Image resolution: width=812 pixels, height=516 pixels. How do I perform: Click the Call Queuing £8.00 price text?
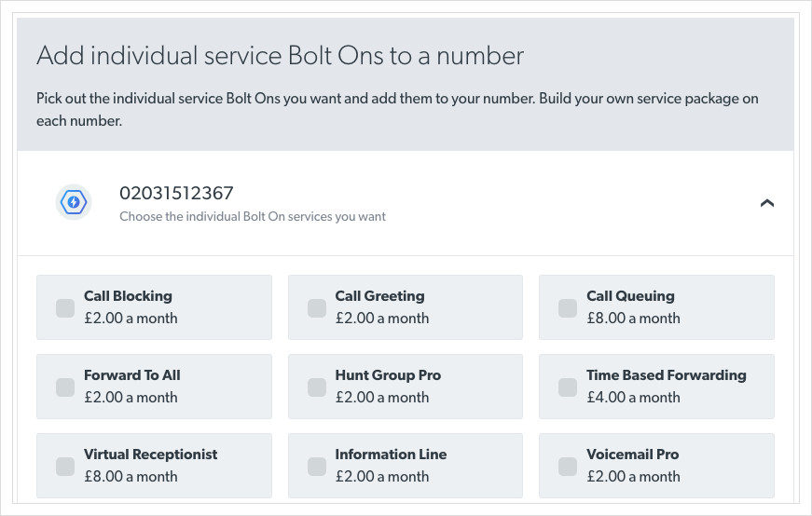[x=633, y=319]
